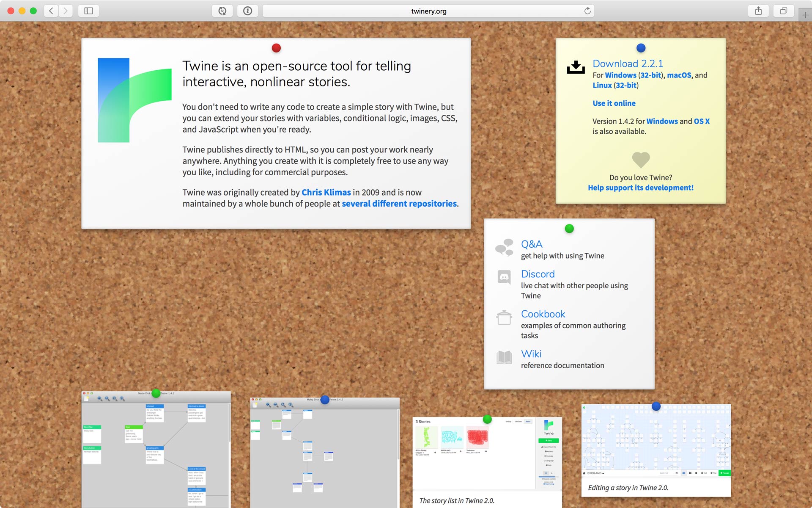Screen dimensions: 812x508
Task: Click the sync extension icon in toolbar
Action: coord(222,11)
